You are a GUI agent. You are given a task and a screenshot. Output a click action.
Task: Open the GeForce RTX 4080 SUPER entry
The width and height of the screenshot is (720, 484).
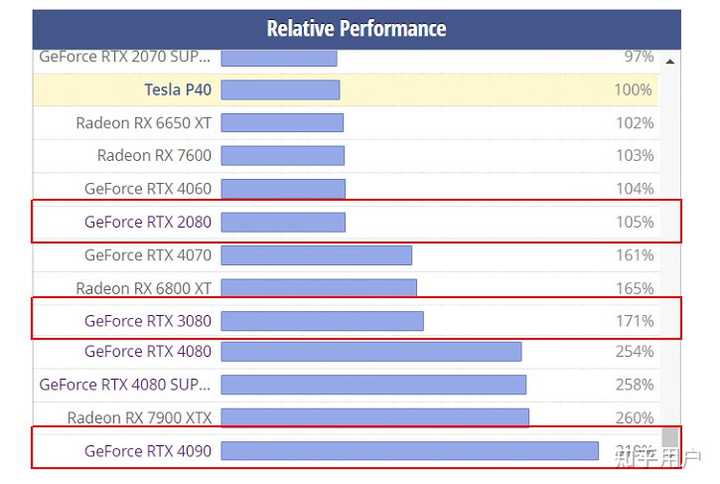tap(125, 385)
